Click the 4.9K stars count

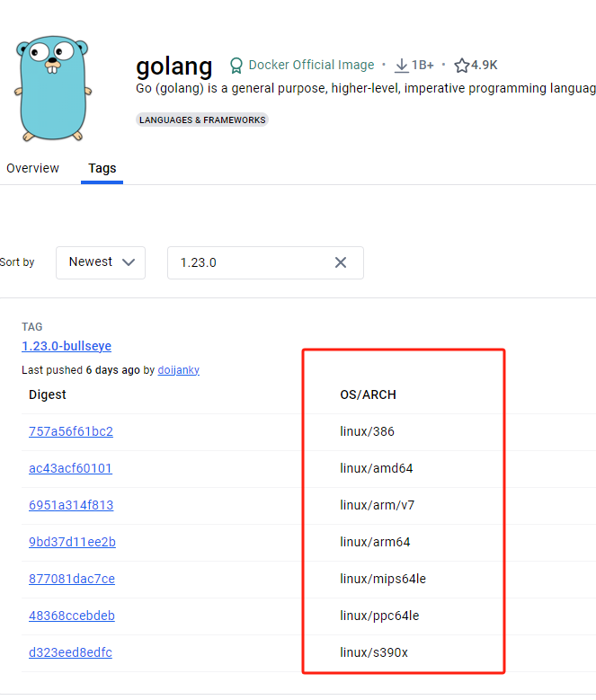[484, 66]
